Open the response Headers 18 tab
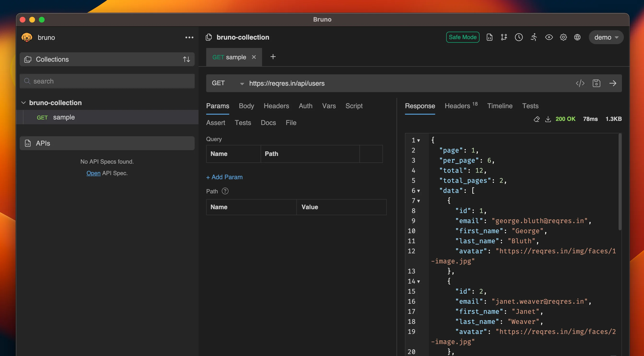This screenshot has height=356, width=644. (461, 106)
